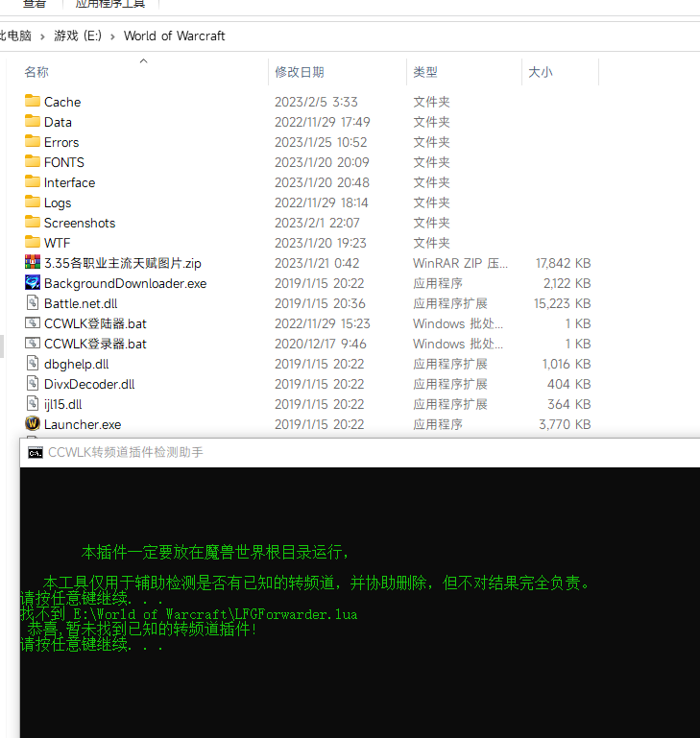Screen dimensions: 700x738
Task: Open the Cache folder icon
Action: coord(33,101)
